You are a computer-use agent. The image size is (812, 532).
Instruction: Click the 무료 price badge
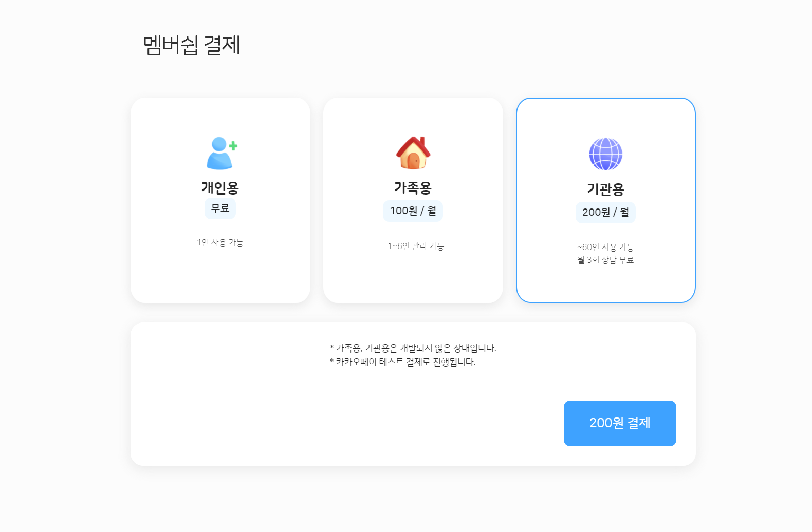(220, 208)
